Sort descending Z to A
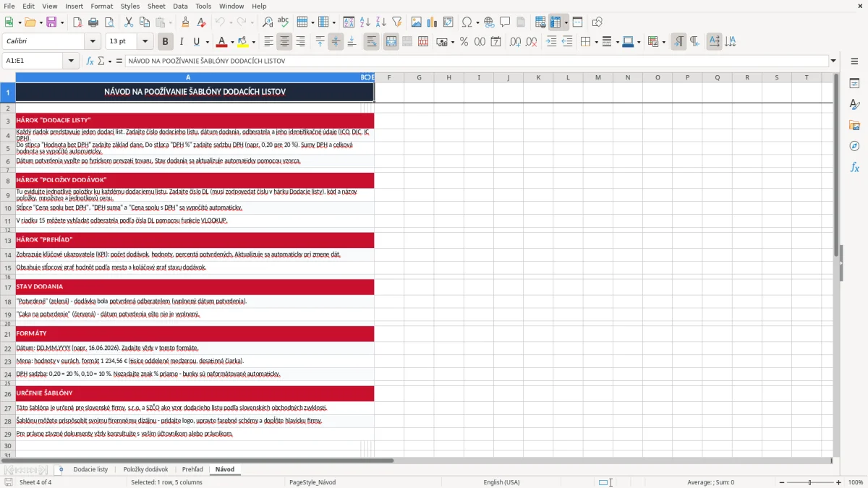The width and height of the screenshot is (868, 488). click(380, 22)
